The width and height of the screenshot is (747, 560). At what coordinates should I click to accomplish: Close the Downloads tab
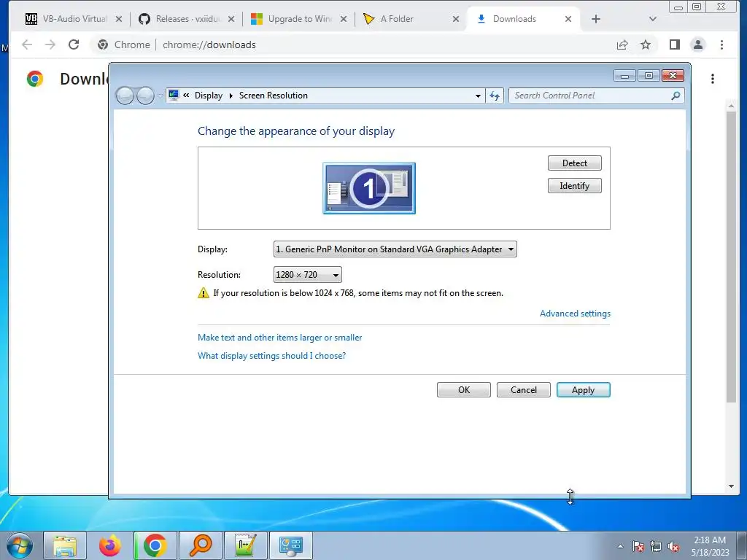(x=568, y=19)
